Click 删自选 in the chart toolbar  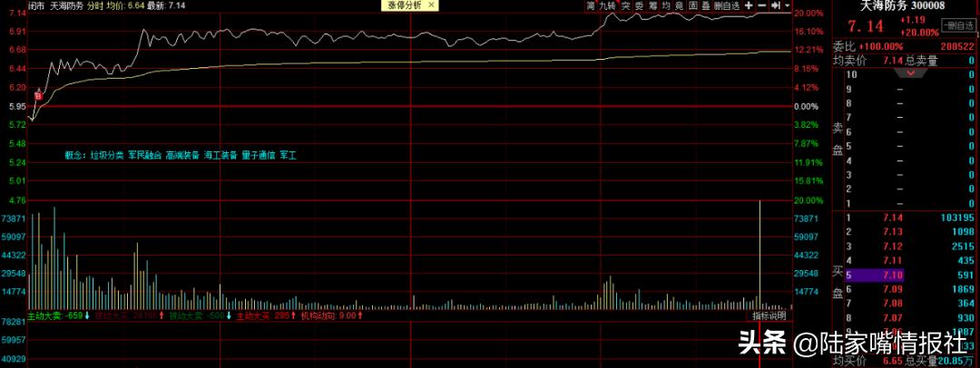point(727,5)
